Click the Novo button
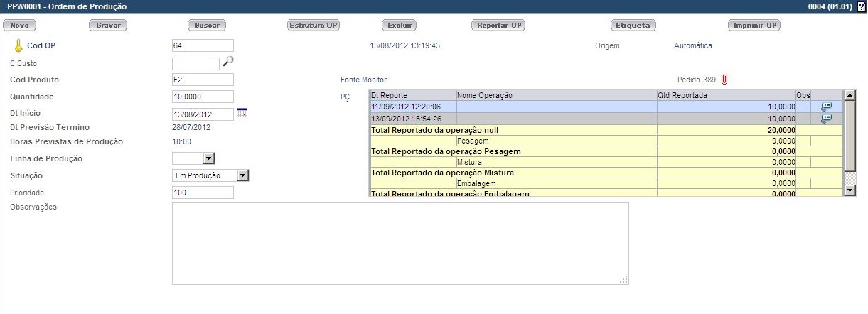Image resolution: width=868 pixels, height=314 pixels. click(20, 26)
